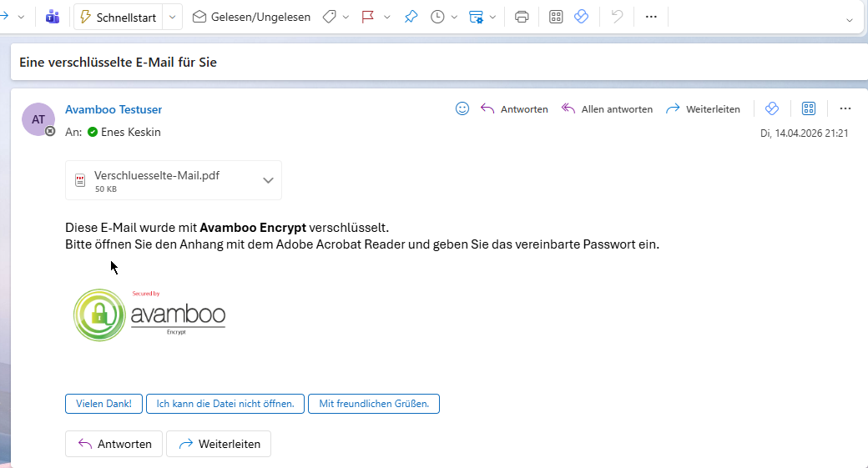React with the smiley emoji icon
868x468 pixels.
pos(462,109)
